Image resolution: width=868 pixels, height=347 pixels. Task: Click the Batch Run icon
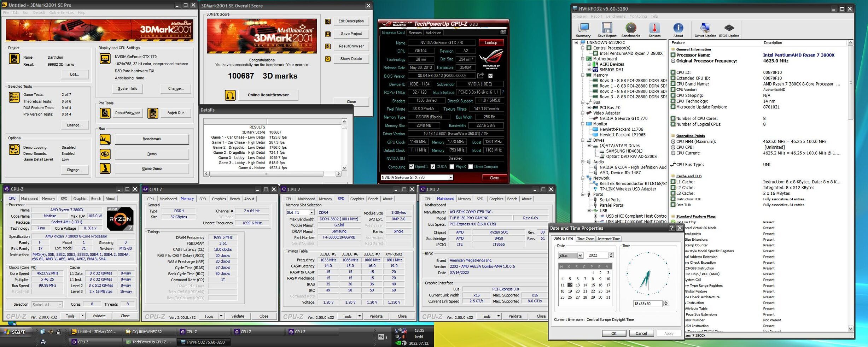point(153,113)
